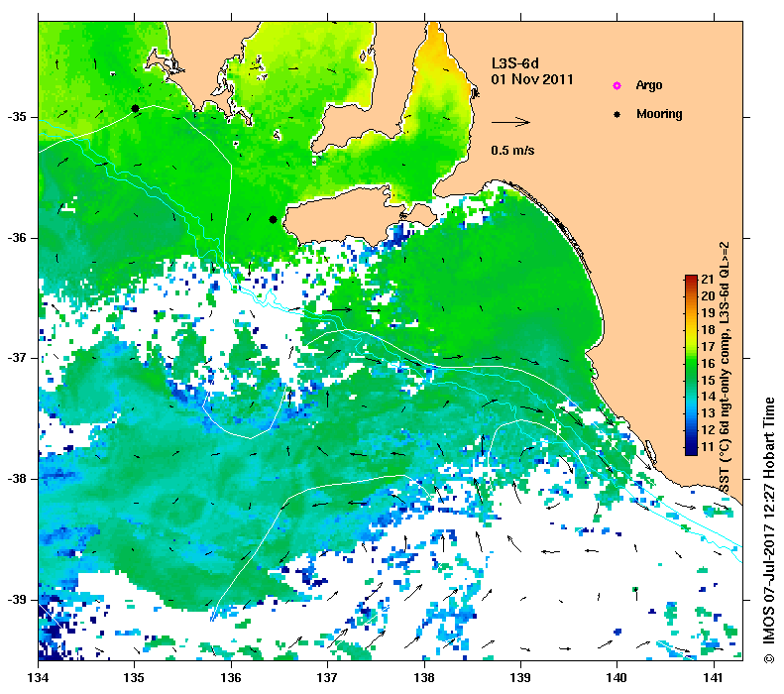Click the 'Mooring' legend label
784x694 pixels.
pyautogui.click(x=659, y=114)
